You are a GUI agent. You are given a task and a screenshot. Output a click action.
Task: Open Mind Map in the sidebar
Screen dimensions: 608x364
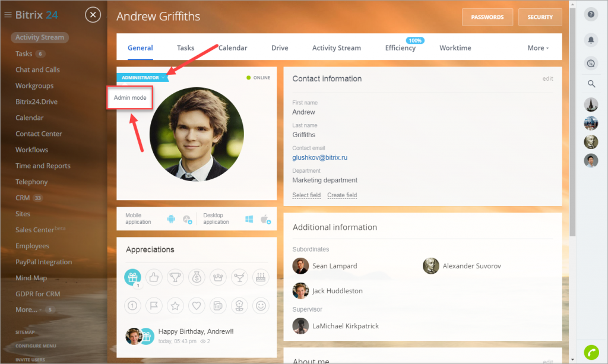[31, 278]
